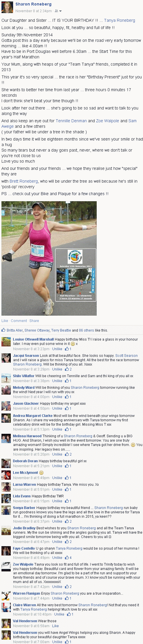
Task: Open Zoe Walpole's comment avatar
Action: pyautogui.click(x=6, y=567)
